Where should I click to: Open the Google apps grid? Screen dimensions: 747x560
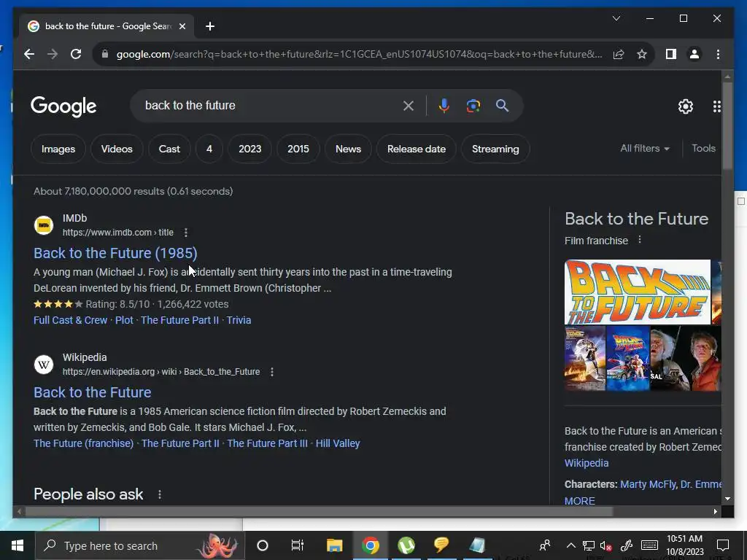716,106
